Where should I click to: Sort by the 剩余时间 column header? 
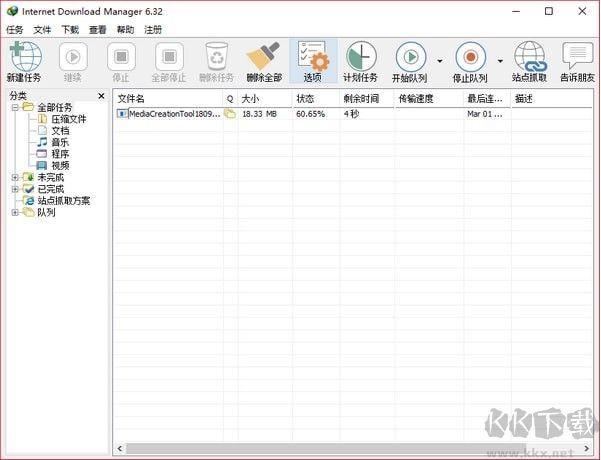tap(367, 99)
